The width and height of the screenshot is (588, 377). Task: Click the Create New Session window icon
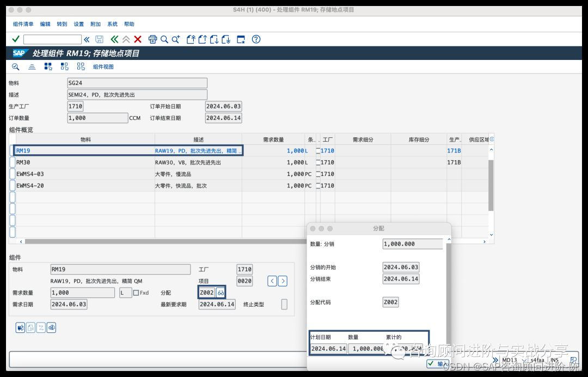[241, 39]
